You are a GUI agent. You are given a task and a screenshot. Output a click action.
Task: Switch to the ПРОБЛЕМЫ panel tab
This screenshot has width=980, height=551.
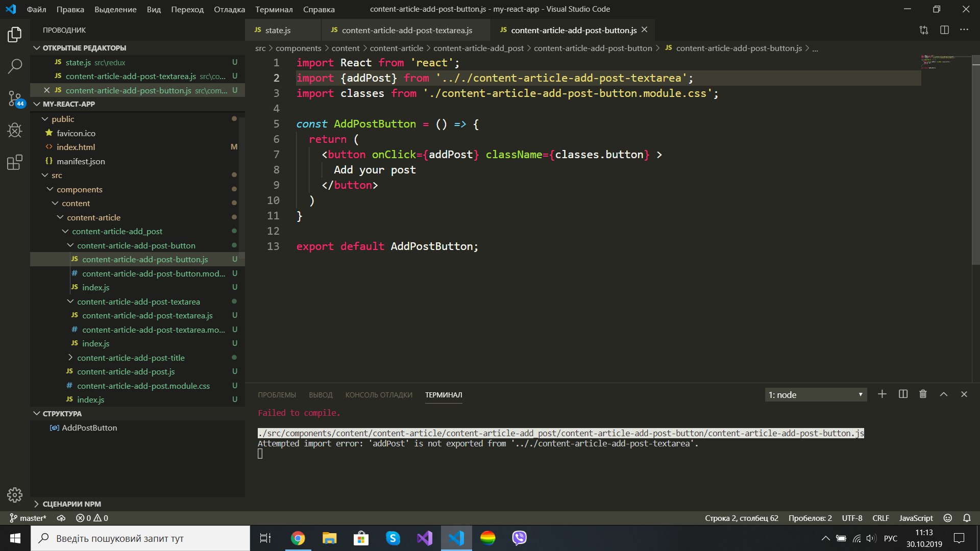[x=277, y=395]
